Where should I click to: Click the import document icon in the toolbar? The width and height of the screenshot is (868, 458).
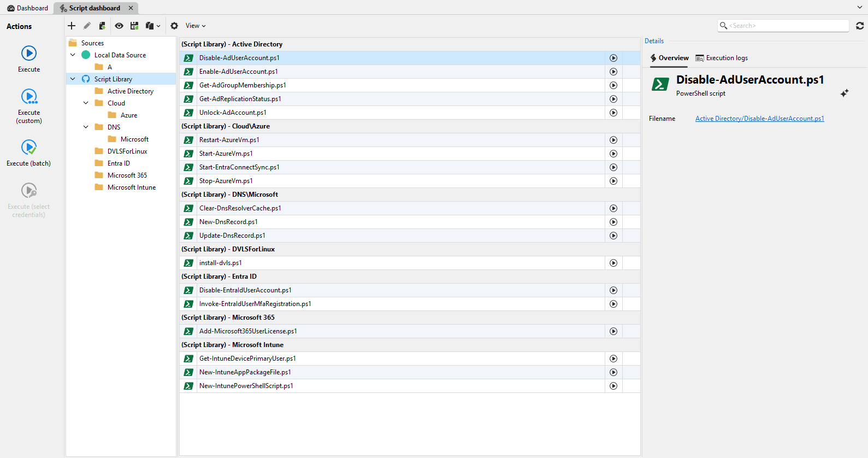coord(102,26)
